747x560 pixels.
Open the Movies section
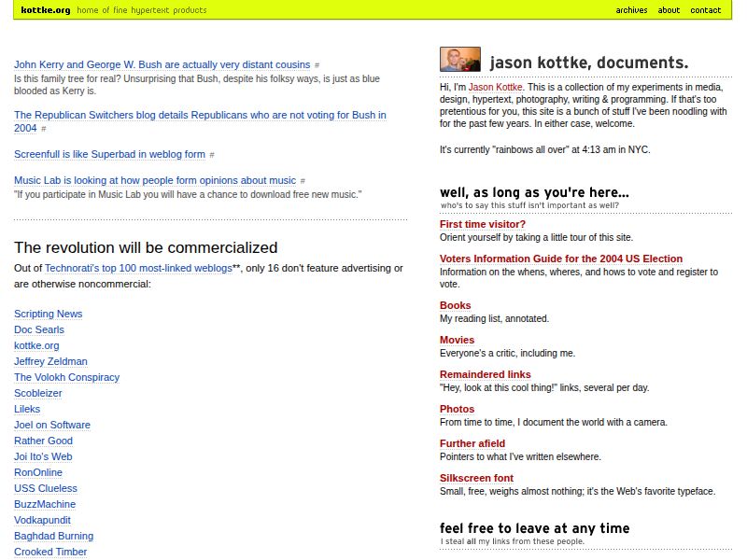point(457,340)
